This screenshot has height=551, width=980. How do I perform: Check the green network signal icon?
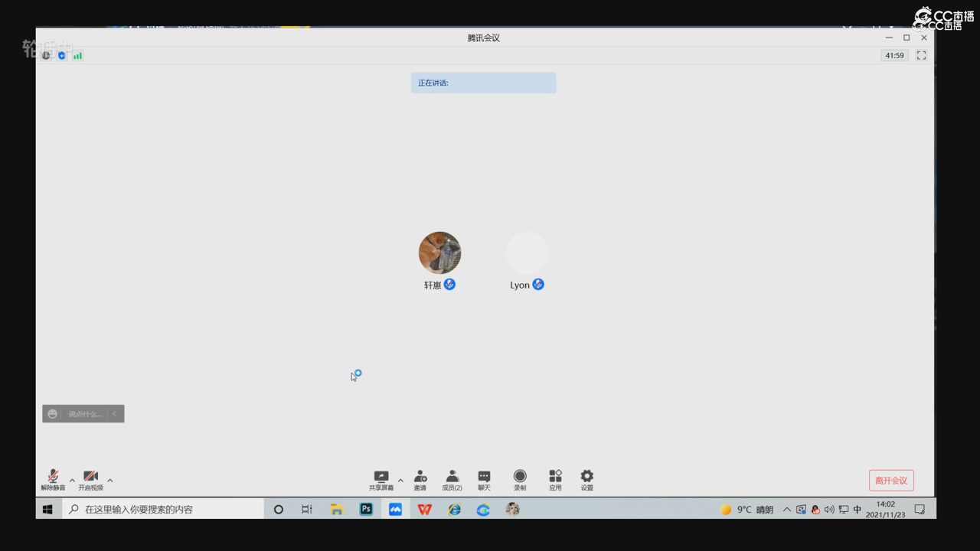click(x=77, y=56)
